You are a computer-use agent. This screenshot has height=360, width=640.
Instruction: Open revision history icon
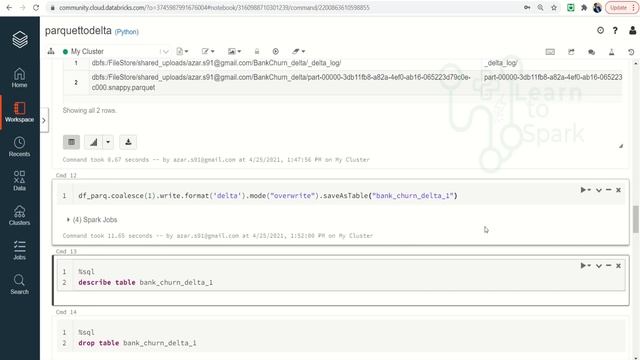tap(631, 52)
